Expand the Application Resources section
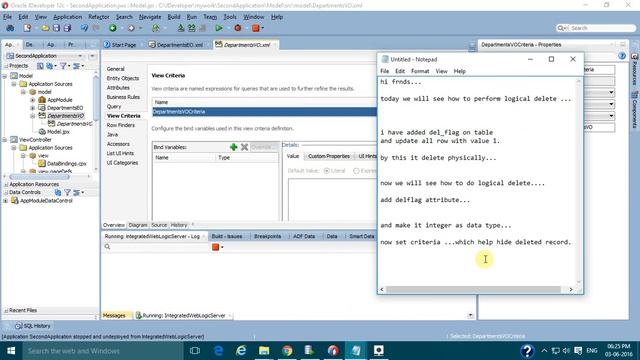This screenshot has height=360, width=640. pos(6,184)
